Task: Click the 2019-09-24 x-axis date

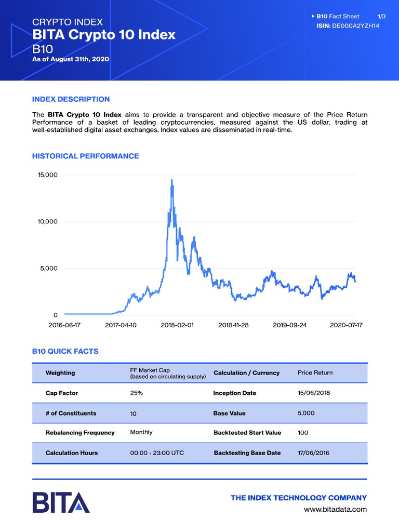Action: click(290, 325)
